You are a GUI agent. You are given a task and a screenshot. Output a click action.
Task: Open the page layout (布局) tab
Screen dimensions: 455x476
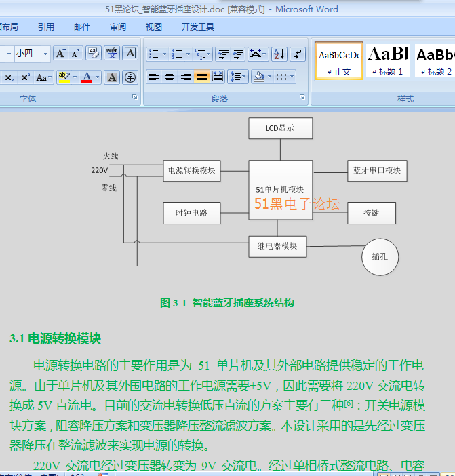pos(9,26)
